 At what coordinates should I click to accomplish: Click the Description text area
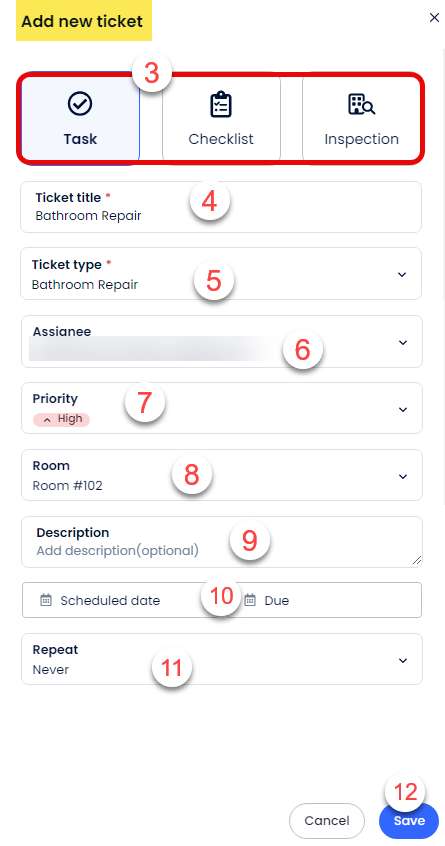click(x=222, y=542)
